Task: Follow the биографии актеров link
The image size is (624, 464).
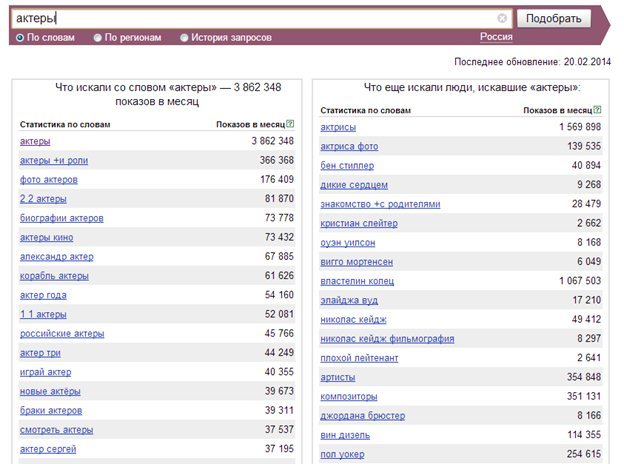Action: click(x=62, y=218)
